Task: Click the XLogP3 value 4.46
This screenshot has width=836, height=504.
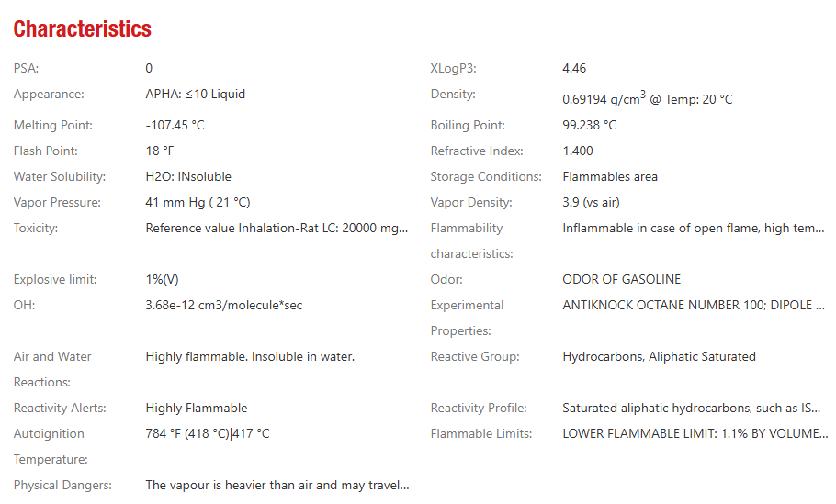Action: (x=574, y=68)
